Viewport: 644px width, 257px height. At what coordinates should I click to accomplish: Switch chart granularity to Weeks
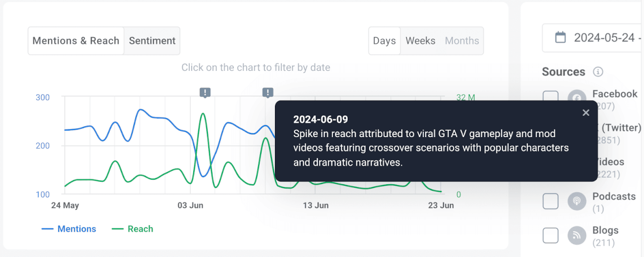click(420, 41)
